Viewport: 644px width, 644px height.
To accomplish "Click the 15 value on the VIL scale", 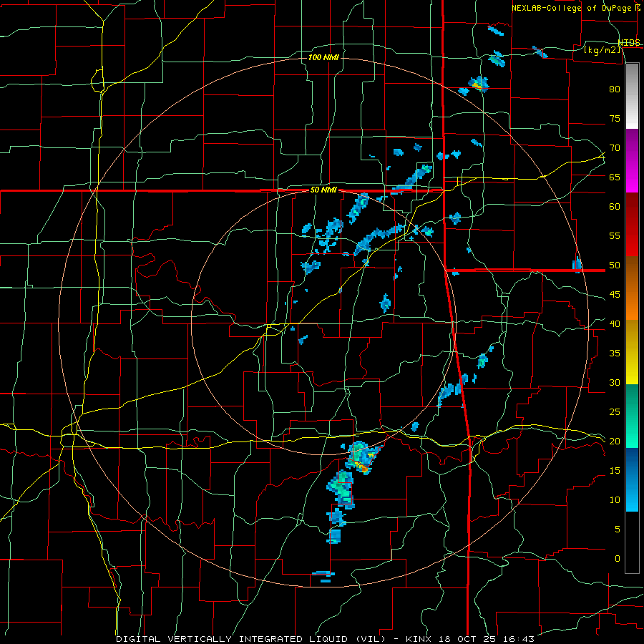I will click(615, 471).
